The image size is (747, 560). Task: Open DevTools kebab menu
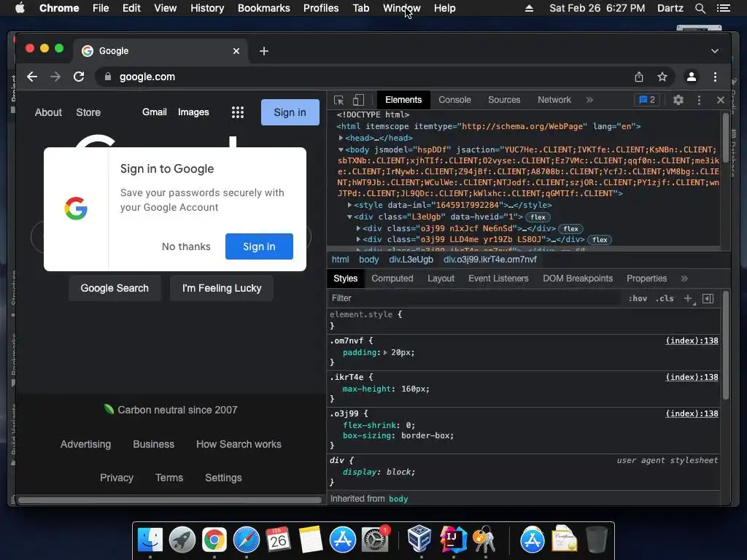699,100
